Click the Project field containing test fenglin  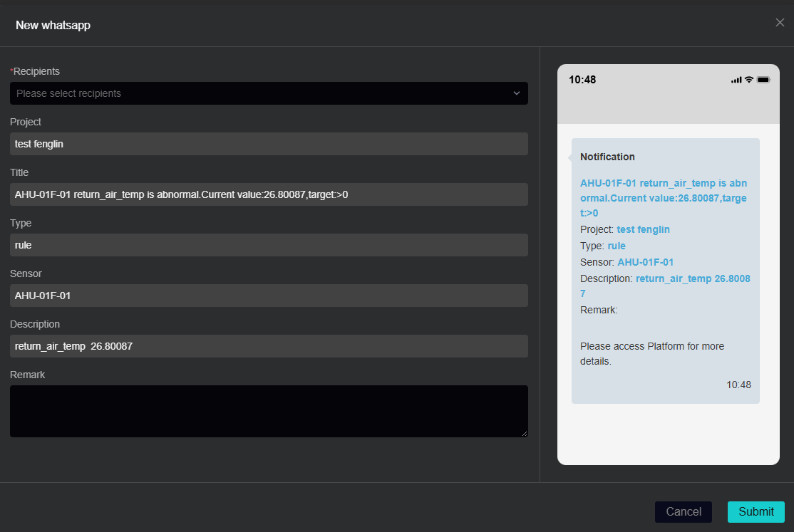coord(269,144)
